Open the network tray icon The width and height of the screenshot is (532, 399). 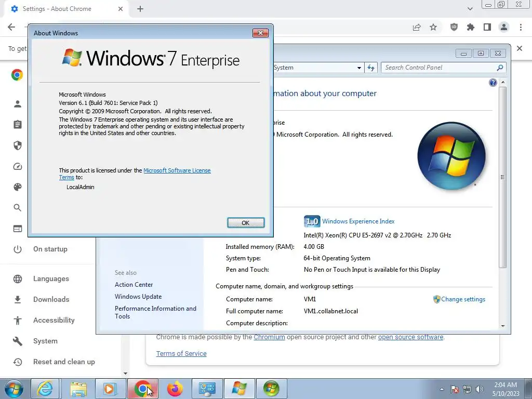pyautogui.click(x=467, y=389)
